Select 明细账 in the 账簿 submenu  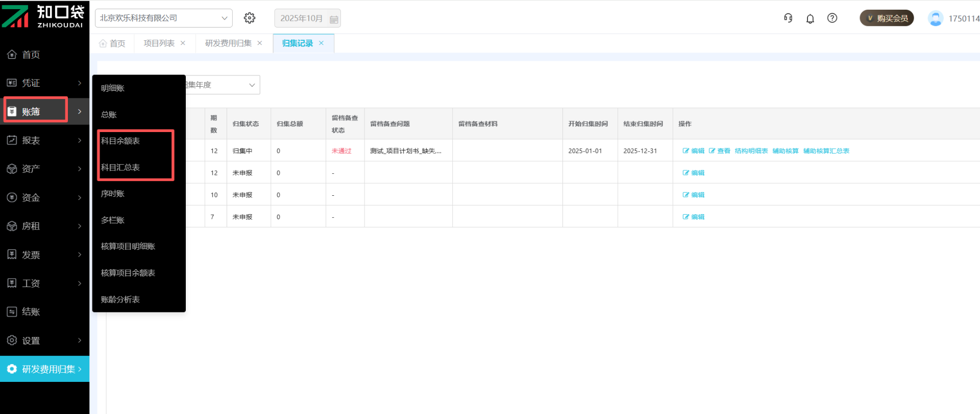113,88
